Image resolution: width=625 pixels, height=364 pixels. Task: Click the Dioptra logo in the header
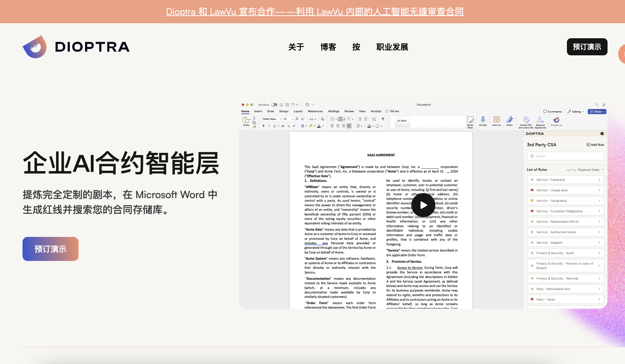tap(76, 47)
